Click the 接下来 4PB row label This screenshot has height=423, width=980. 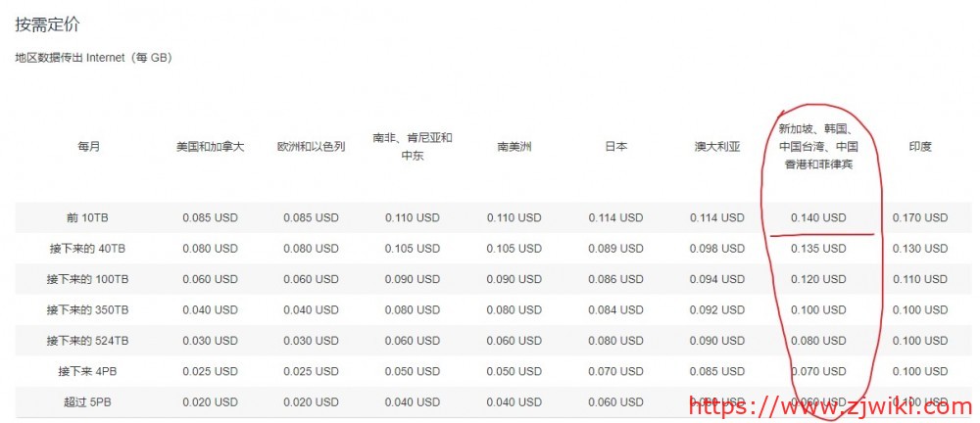click(87, 371)
